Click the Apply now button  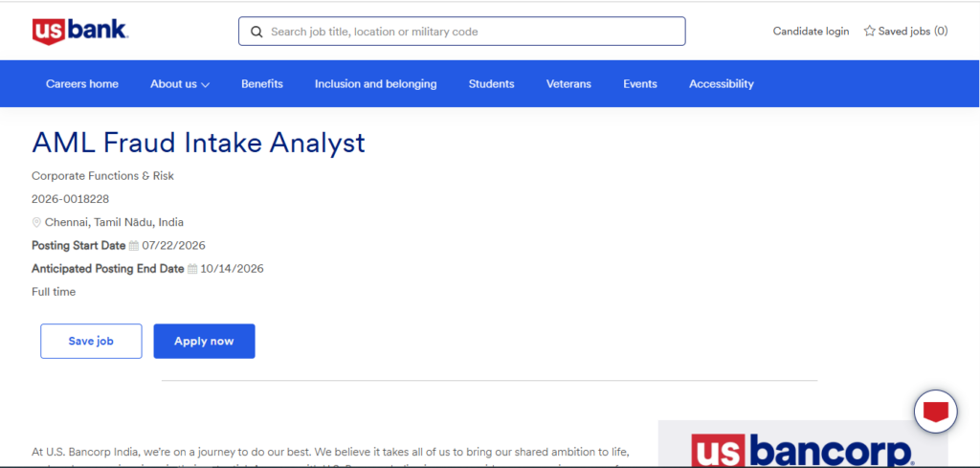click(205, 341)
